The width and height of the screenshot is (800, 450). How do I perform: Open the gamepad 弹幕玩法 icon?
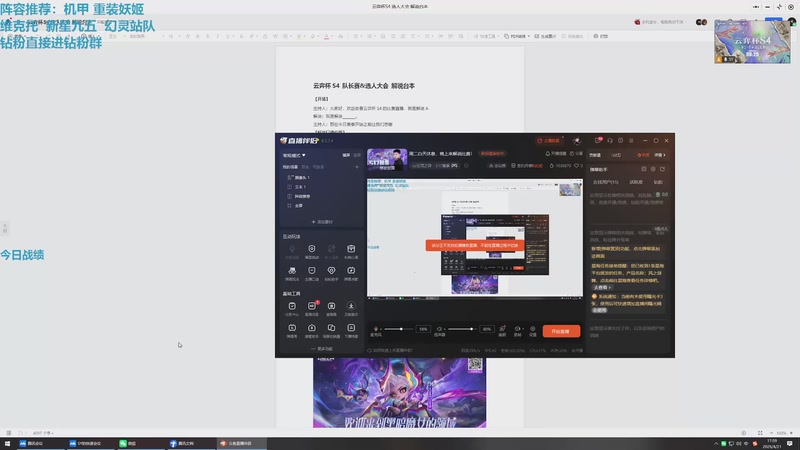[x=292, y=273]
